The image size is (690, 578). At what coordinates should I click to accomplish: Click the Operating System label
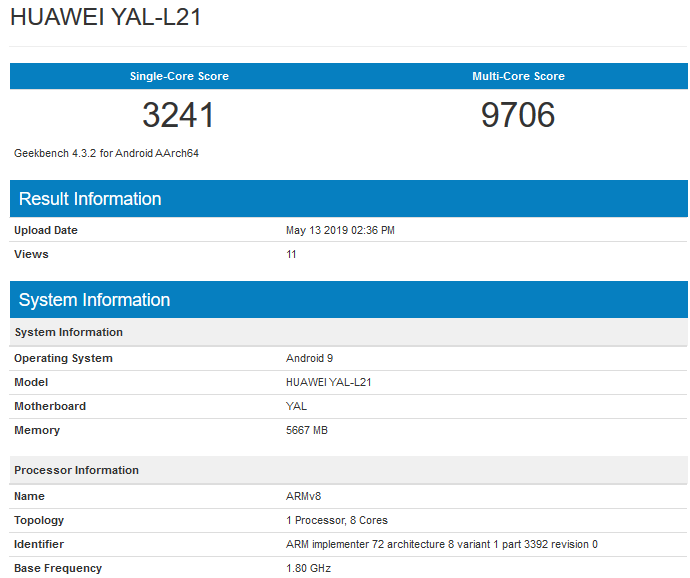63,358
